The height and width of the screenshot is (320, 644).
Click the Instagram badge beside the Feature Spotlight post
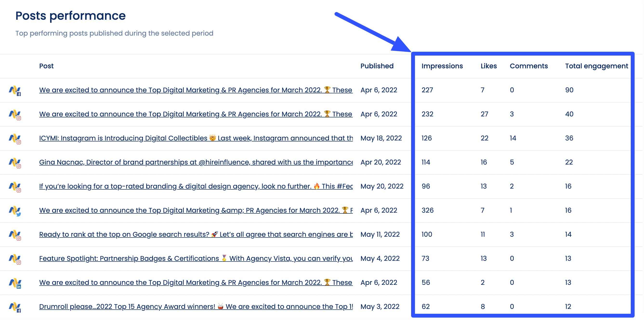click(x=20, y=262)
